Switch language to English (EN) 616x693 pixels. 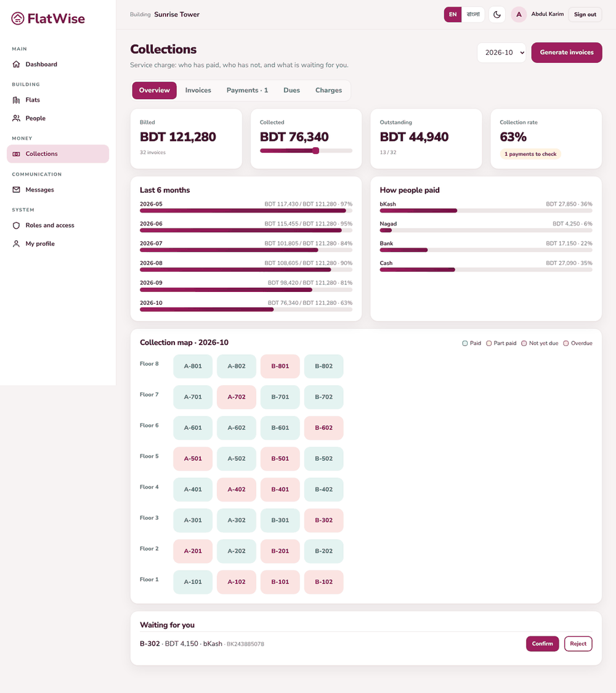tap(453, 15)
